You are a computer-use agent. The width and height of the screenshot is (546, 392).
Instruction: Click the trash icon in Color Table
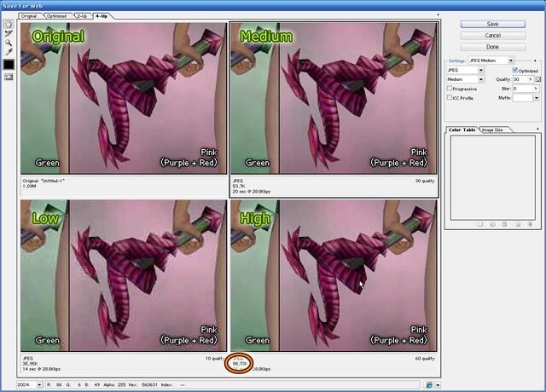pos(530,224)
